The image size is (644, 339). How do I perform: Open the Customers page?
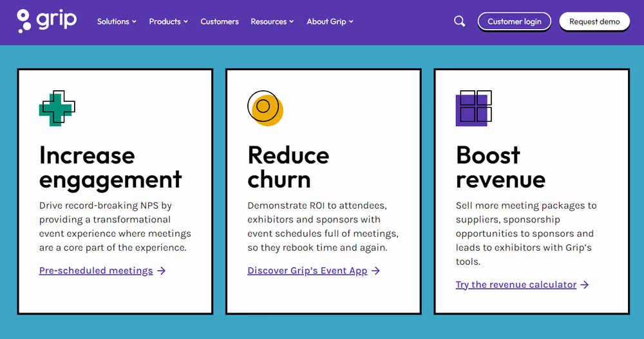(x=220, y=21)
